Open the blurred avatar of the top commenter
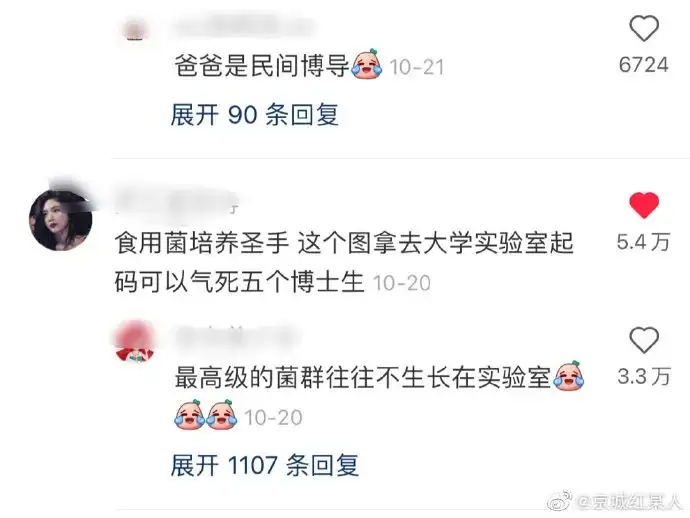The image size is (690, 518). pyautogui.click(x=137, y=30)
